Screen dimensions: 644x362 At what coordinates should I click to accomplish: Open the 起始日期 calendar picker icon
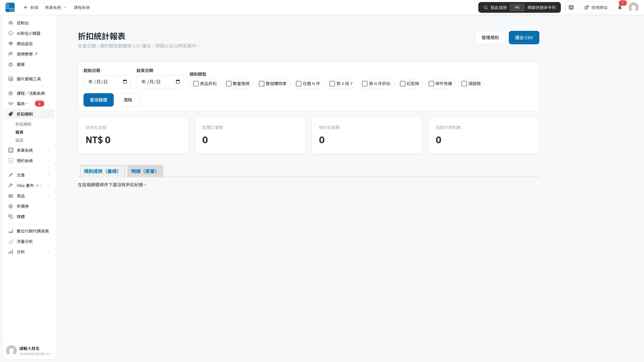[x=125, y=82]
